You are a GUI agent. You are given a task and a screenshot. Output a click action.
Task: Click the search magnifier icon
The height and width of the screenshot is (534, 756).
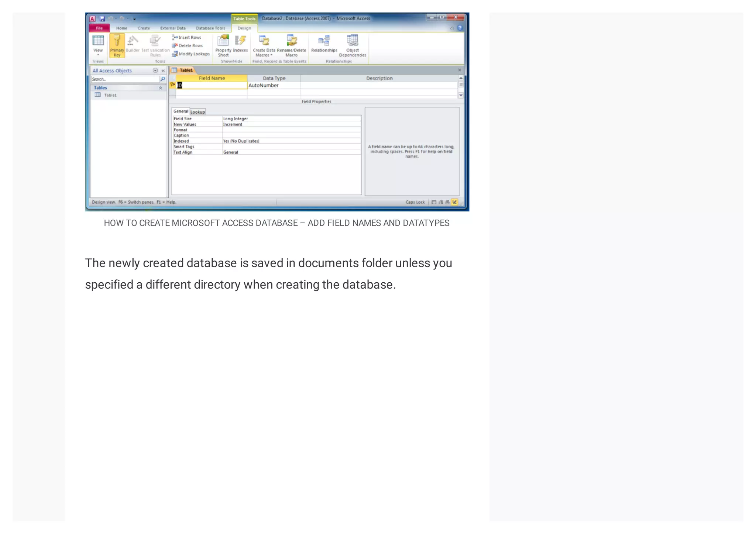(x=163, y=79)
